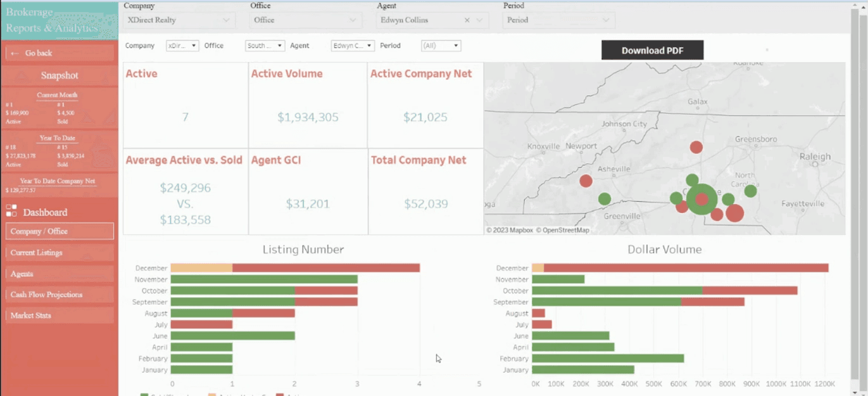
Task: Click December red segment in Listing Number
Action: (326, 268)
